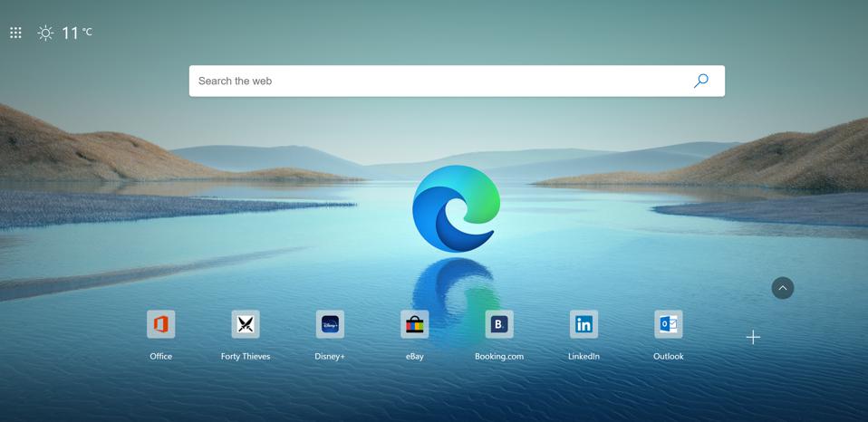The height and width of the screenshot is (422, 868).
Task: Open the Office quick link tile
Action: [161, 324]
